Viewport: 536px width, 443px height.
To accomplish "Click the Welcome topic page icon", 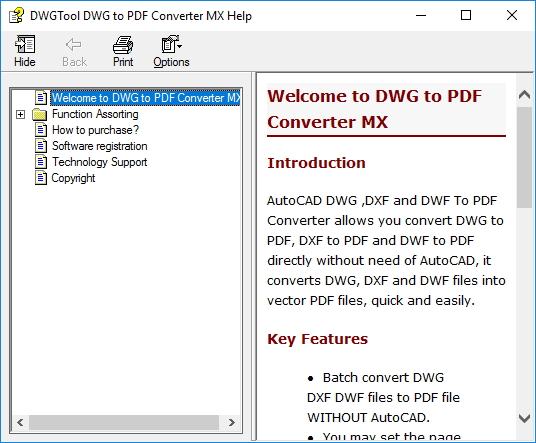I will (x=41, y=98).
